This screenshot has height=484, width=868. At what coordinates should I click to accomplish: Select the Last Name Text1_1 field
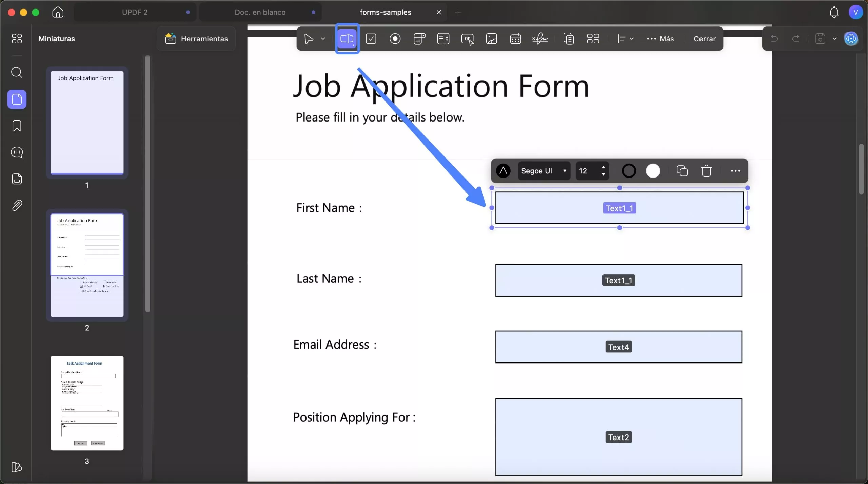[x=618, y=280]
